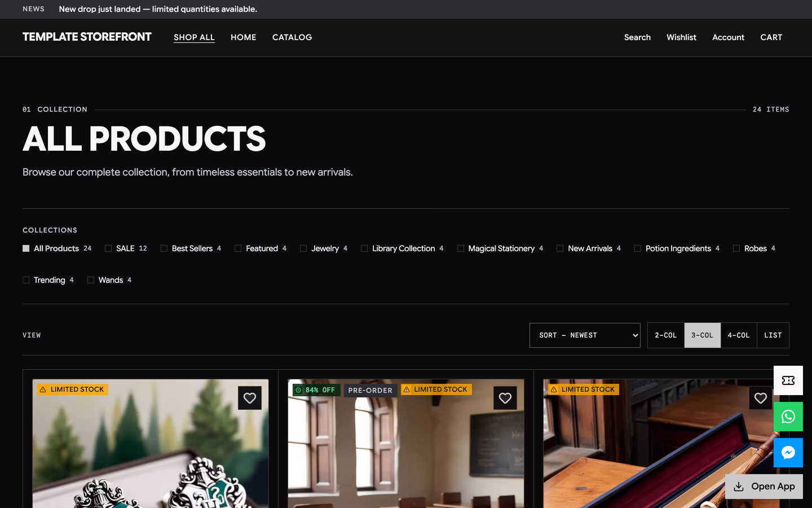This screenshot has width=812, height=508.
Task: Switch to 4-COL grid view
Action: coord(739,335)
